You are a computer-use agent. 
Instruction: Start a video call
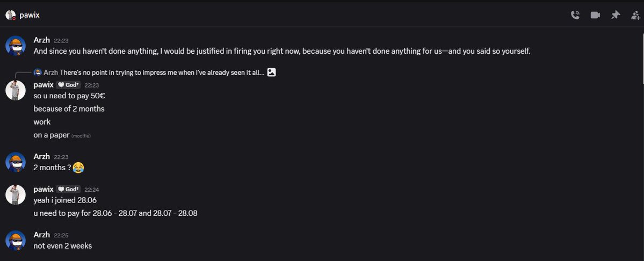click(595, 15)
